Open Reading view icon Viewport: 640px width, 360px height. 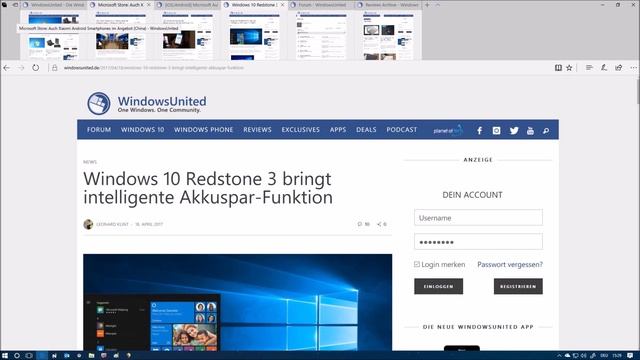(558, 68)
